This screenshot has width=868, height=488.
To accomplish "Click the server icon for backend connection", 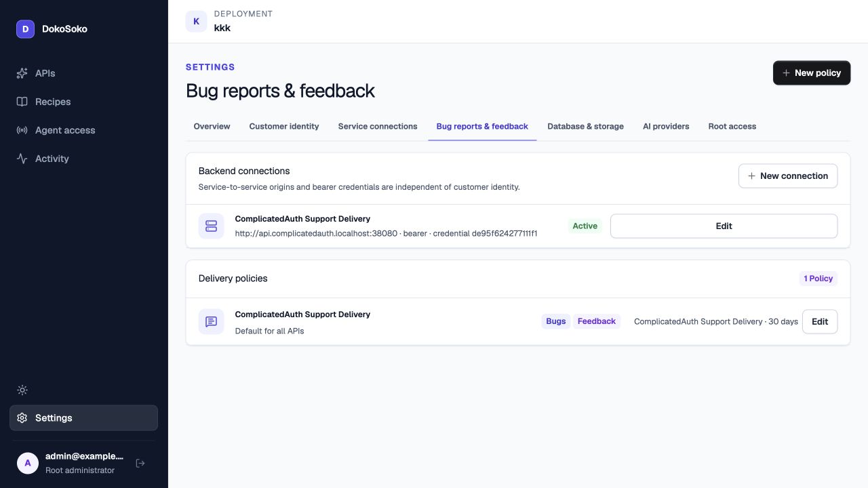I will [211, 226].
